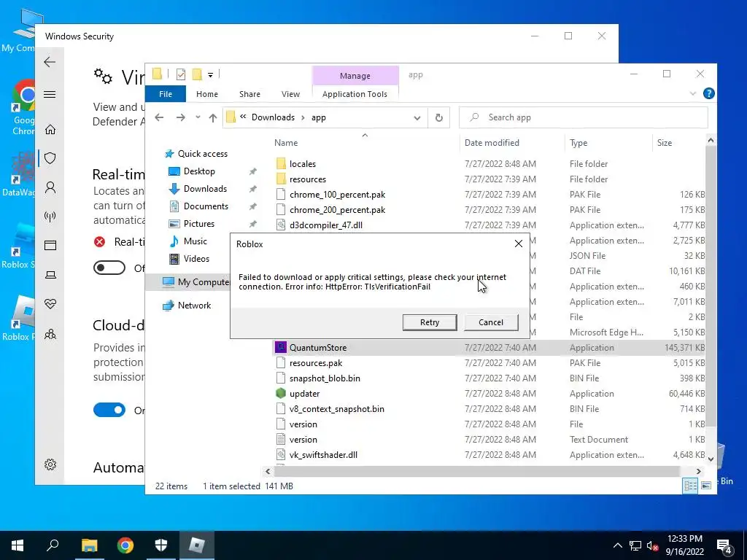This screenshot has height=560, width=747.
Task: Open Home in Windows Security sidebar
Action: pyautogui.click(x=50, y=130)
